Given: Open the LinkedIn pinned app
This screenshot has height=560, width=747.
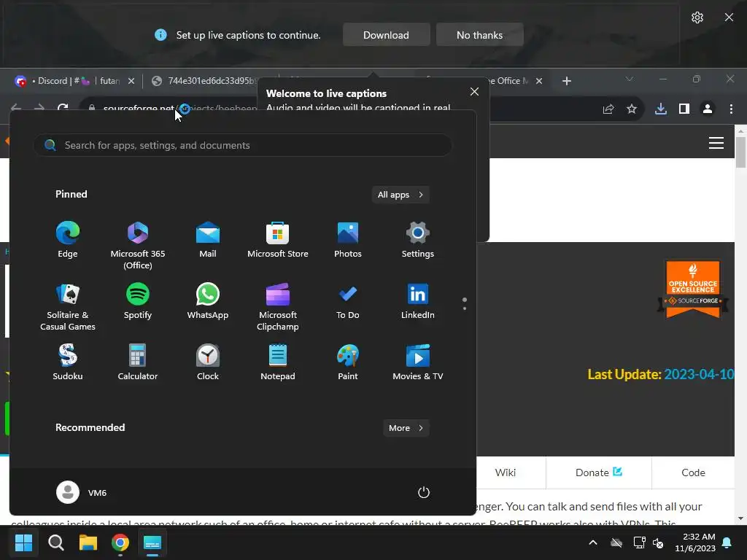Looking at the screenshot, I should [418, 301].
